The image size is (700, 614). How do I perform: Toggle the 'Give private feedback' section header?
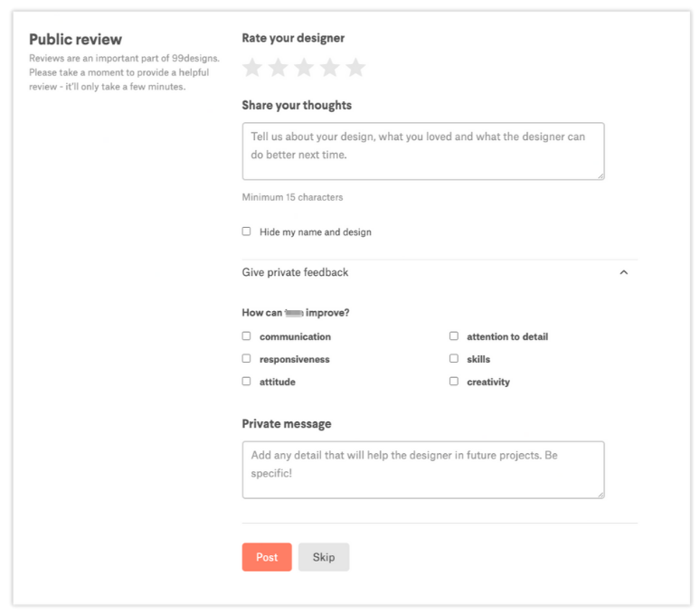[296, 272]
